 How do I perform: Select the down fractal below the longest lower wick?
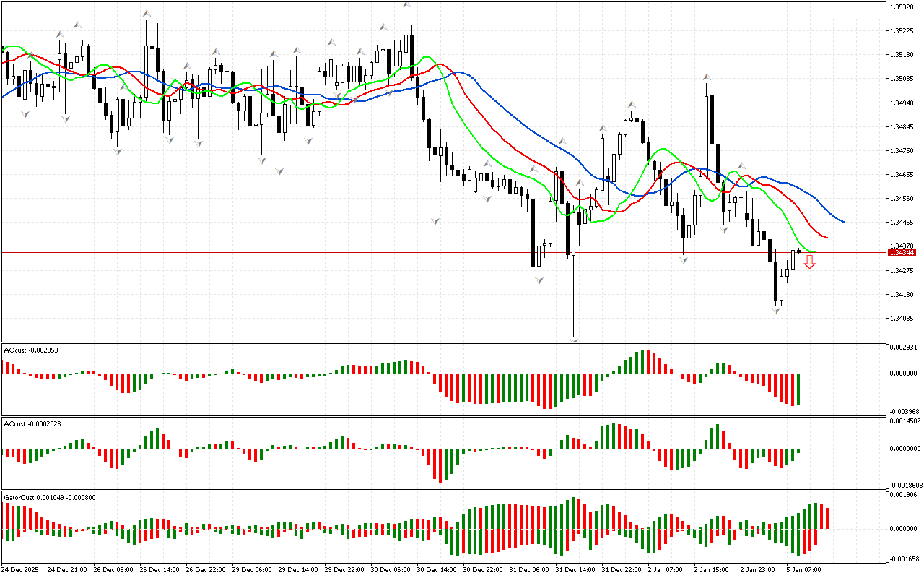click(x=574, y=338)
